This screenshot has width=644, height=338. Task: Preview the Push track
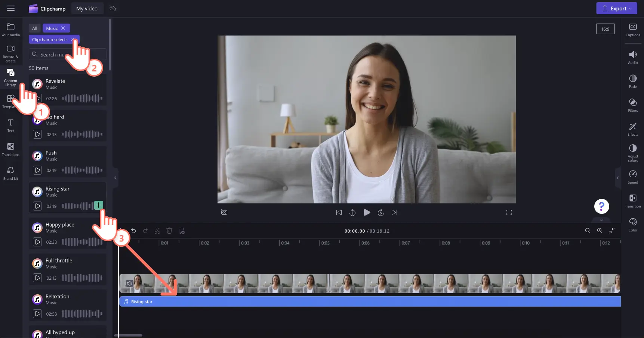click(37, 170)
